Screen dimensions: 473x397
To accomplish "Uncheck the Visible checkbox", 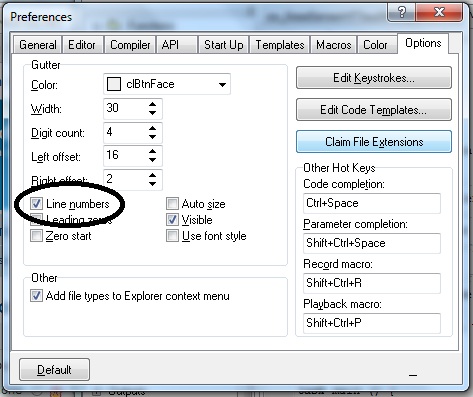I will [172, 219].
